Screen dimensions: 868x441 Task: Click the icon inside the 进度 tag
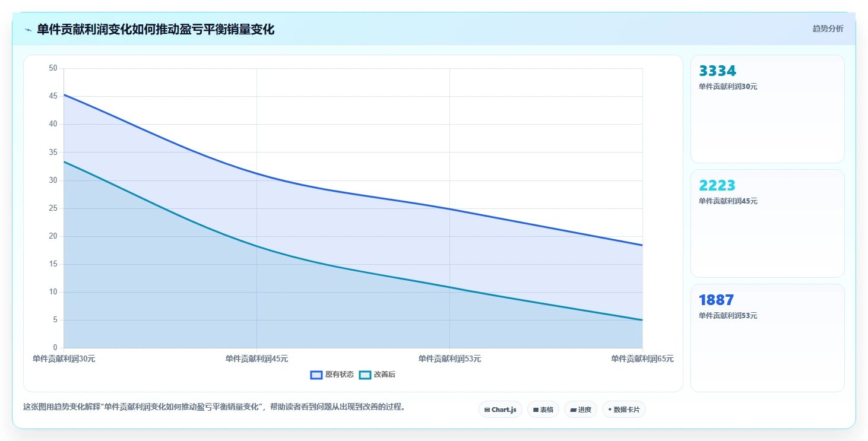click(x=573, y=410)
